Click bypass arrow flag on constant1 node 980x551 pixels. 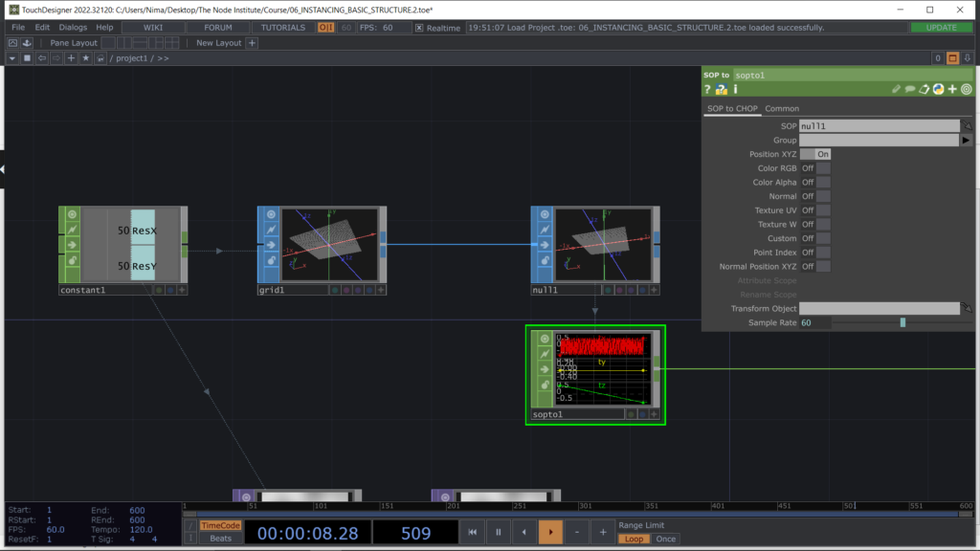point(73,245)
